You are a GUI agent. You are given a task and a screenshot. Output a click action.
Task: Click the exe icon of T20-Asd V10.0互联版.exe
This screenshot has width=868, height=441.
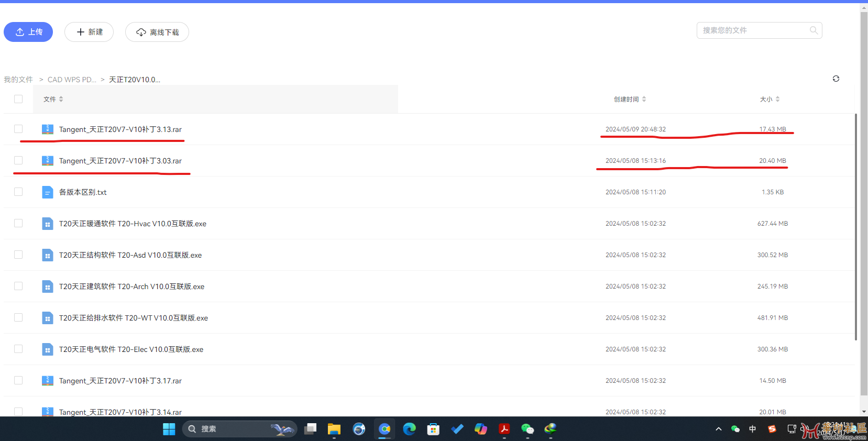(48, 255)
